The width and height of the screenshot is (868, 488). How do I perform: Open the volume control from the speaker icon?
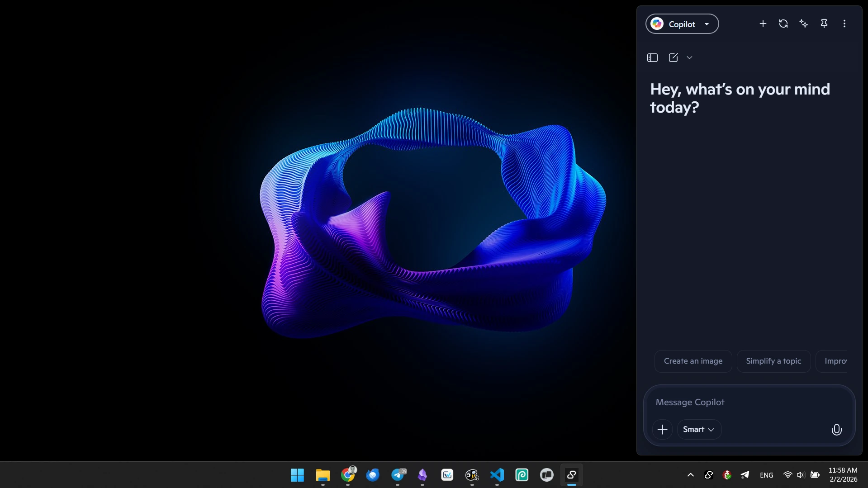tap(800, 475)
